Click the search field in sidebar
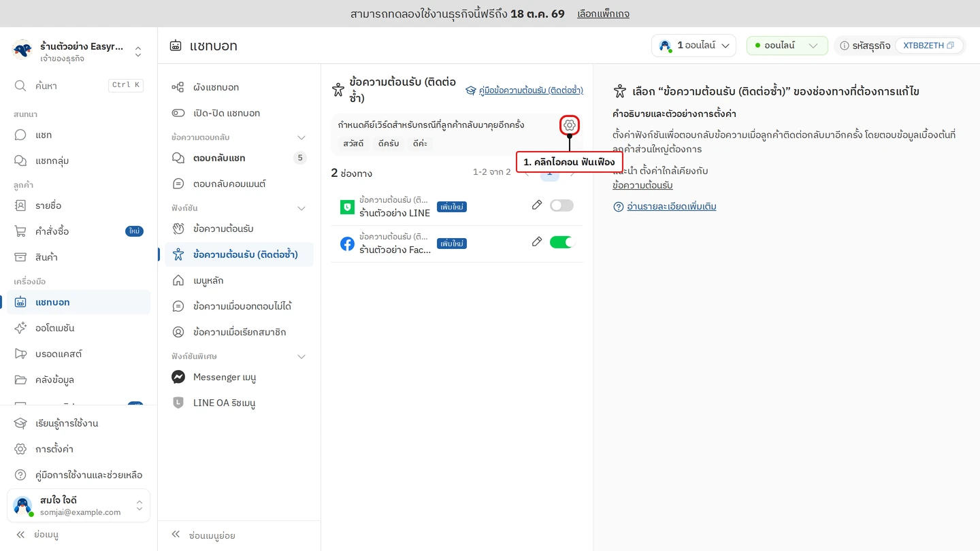The width and height of the screenshot is (980, 551). point(78,86)
